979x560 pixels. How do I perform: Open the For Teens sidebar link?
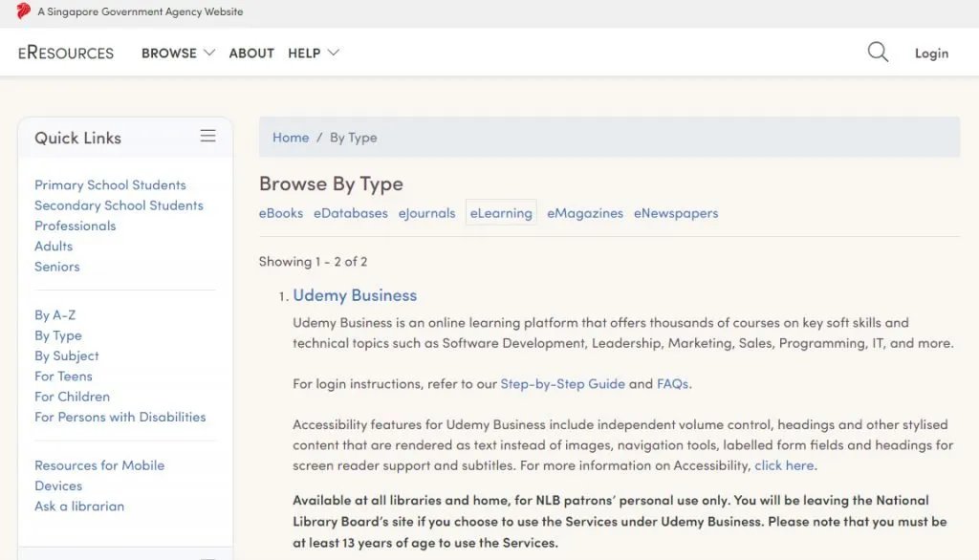click(63, 377)
